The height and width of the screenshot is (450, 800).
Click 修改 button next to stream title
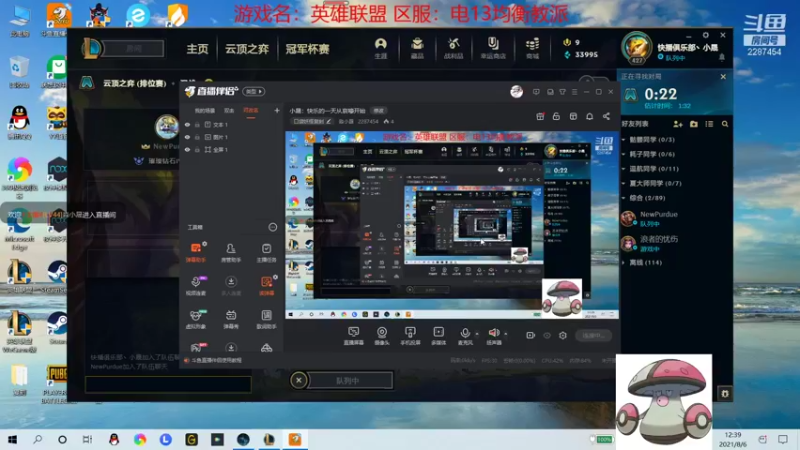(379, 111)
